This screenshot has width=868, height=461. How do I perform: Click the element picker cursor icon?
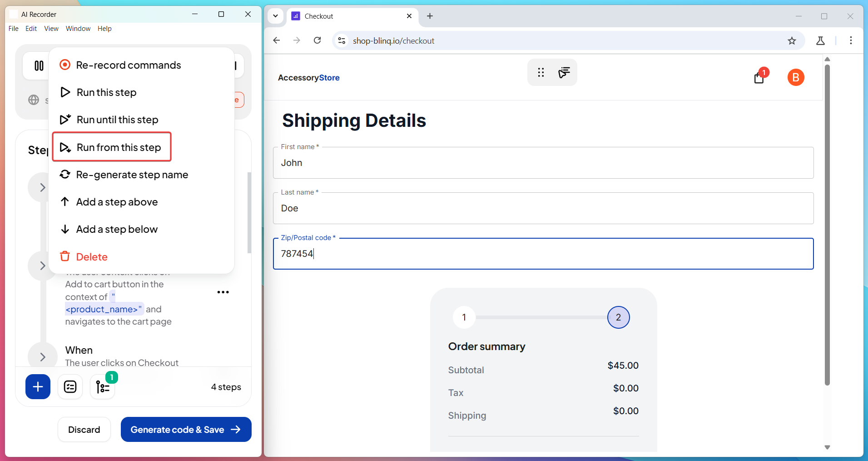coord(564,73)
